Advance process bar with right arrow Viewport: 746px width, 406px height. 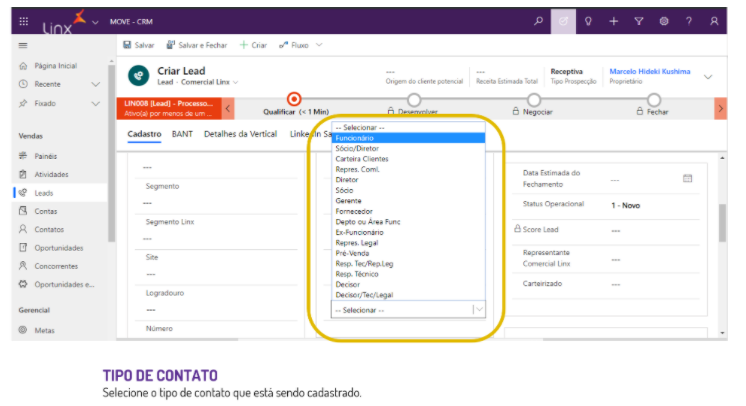(x=720, y=109)
